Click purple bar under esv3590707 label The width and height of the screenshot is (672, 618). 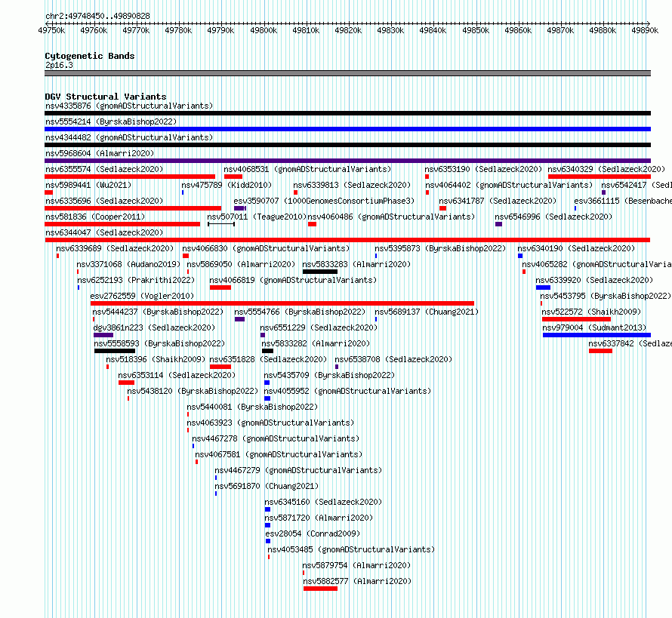pos(240,208)
